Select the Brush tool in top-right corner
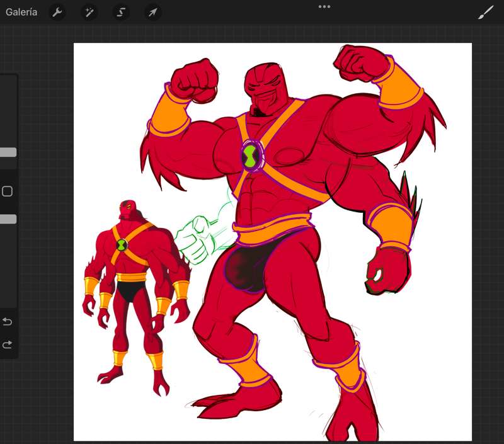This screenshot has width=504, height=444. pos(485,12)
